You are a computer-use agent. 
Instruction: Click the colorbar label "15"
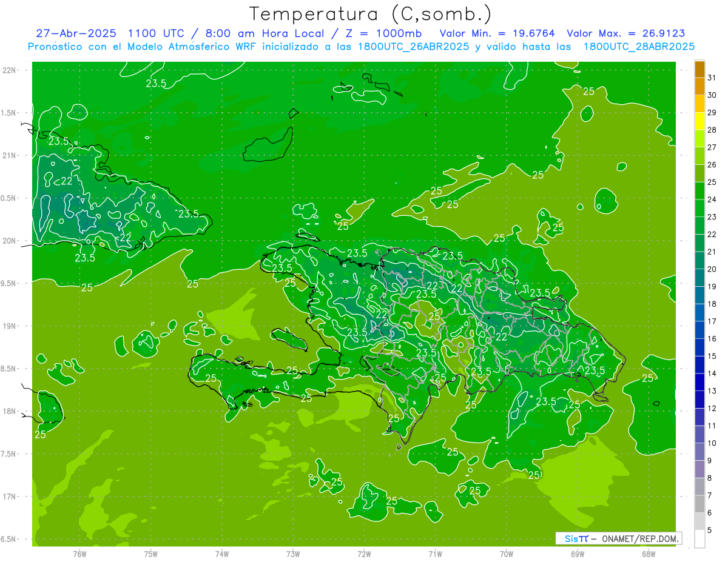click(712, 356)
